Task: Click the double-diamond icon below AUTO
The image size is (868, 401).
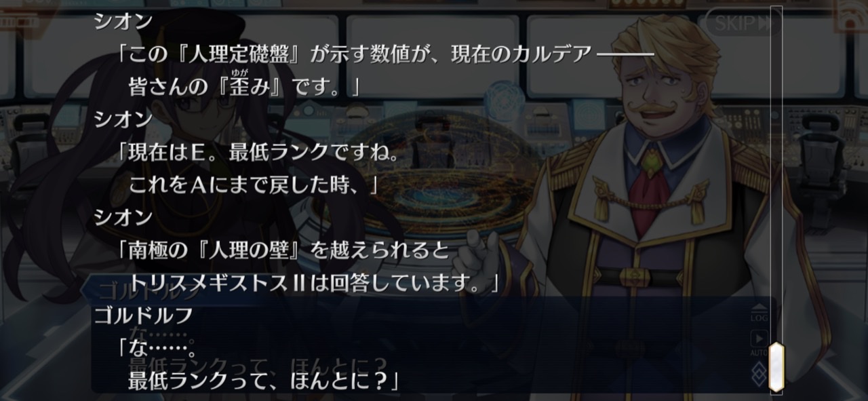Action: point(759,372)
